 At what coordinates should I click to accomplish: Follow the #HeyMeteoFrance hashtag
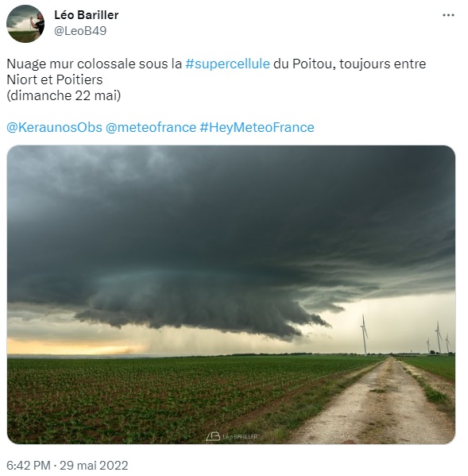[x=257, y=127]
